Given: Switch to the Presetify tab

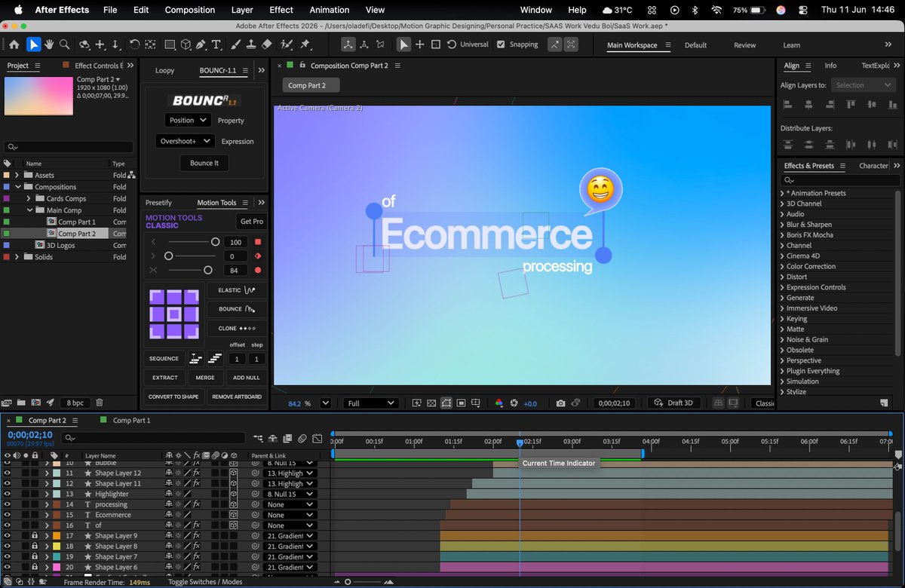Looking at the screenshot, I should pos(158,203).
